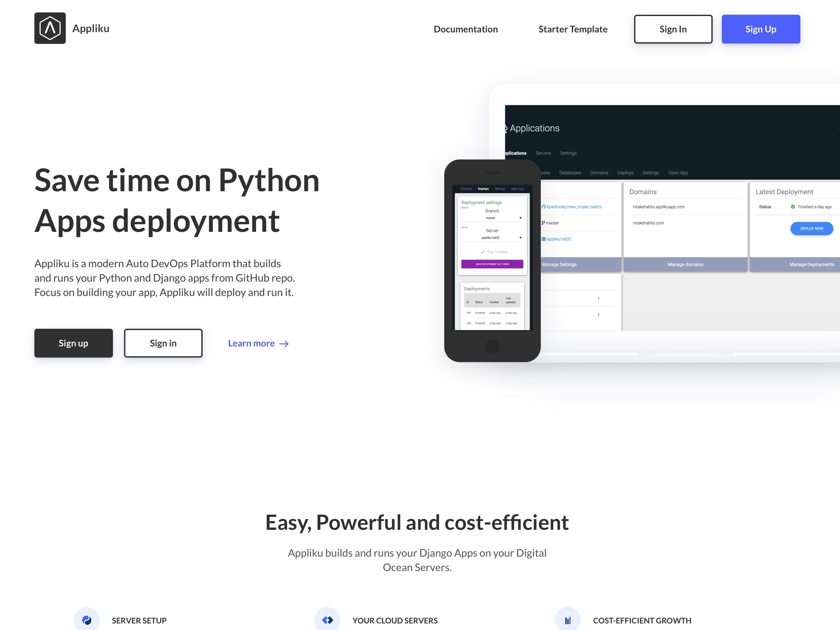Image resolution: width=840 pixels, height=630 pixels.
Task: Select the Servers tab in laptop mockup
Action: (x=543, y=153)
